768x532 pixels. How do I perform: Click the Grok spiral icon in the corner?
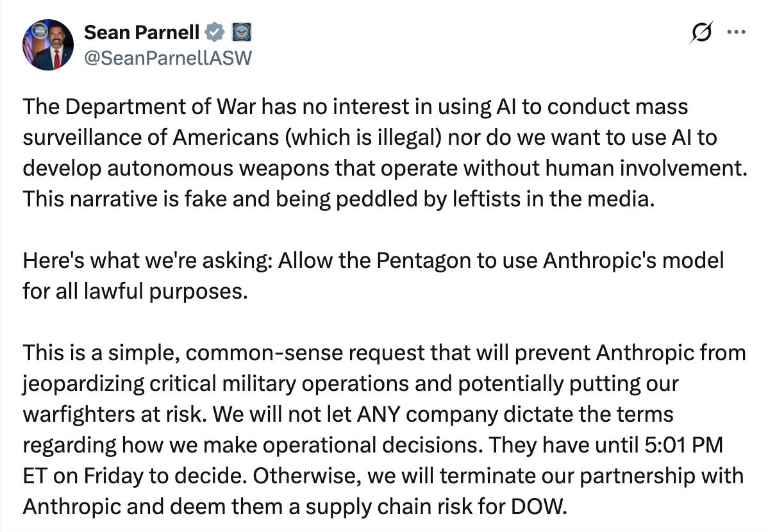point(703,30)
